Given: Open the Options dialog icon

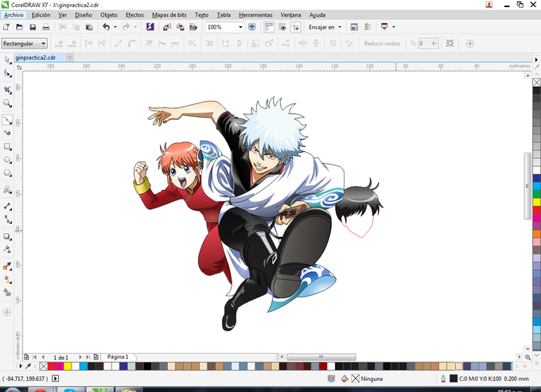Looking at the screenshot, I should coord(368,27).
